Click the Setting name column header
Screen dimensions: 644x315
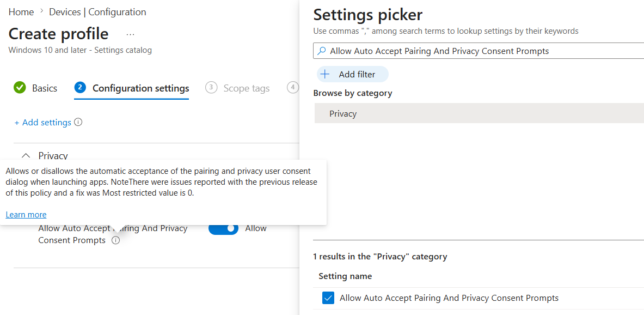click(x=346, y=276)
